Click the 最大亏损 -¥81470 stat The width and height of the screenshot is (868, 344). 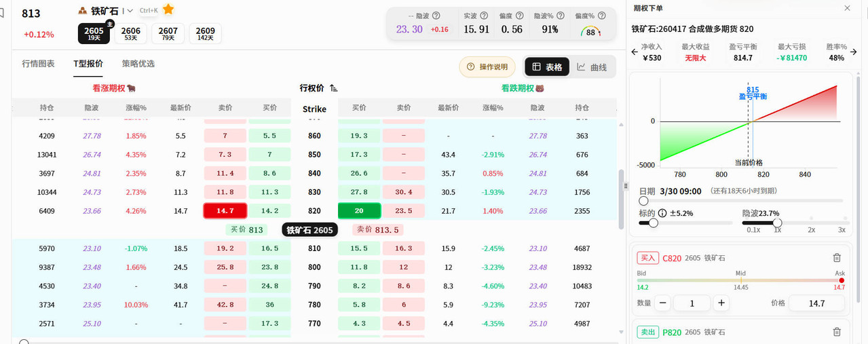coord(792,52)
